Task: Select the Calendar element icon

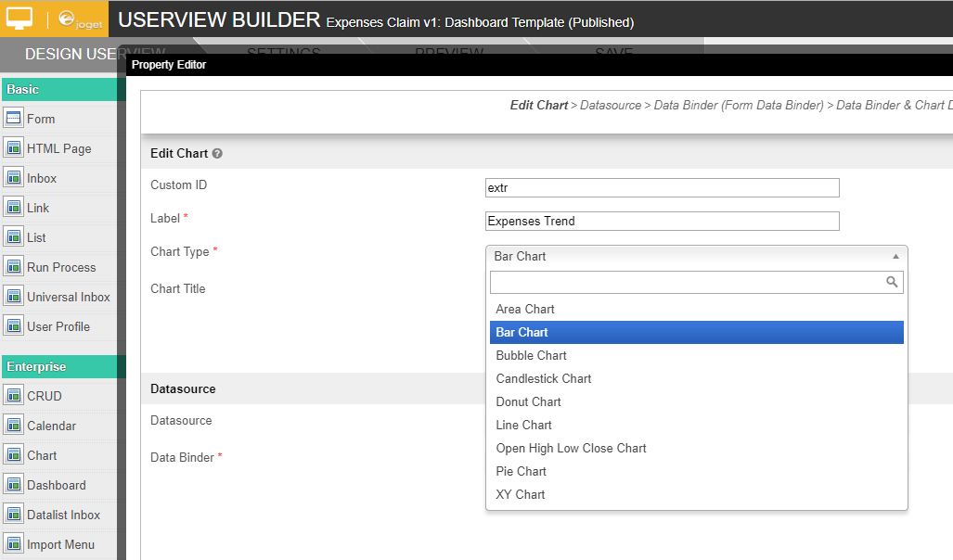Action: pos(13,426)
